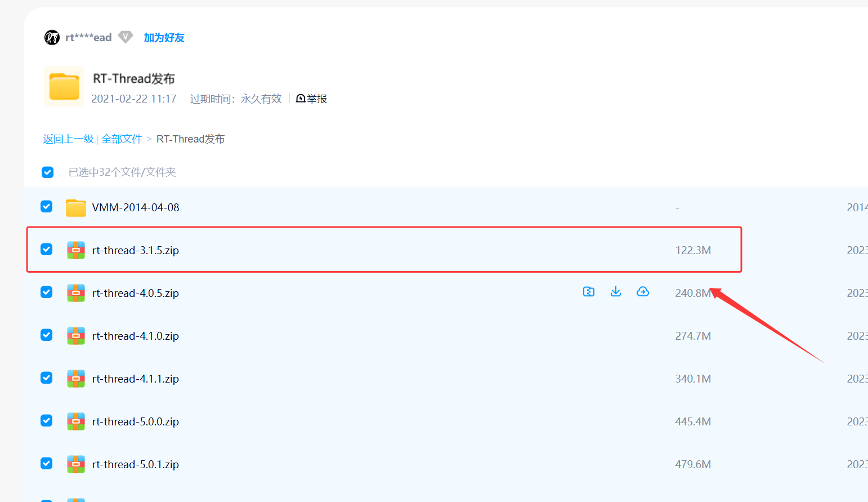
Task: Select file name rt-thread-5.0.1.zip
Action: (x=136, y=464)
